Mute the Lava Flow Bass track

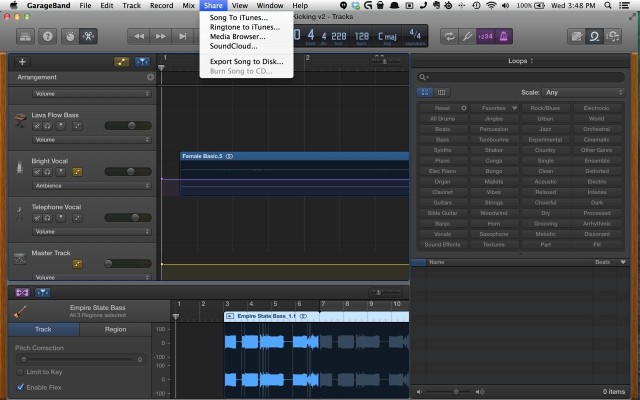pos(36,125)
